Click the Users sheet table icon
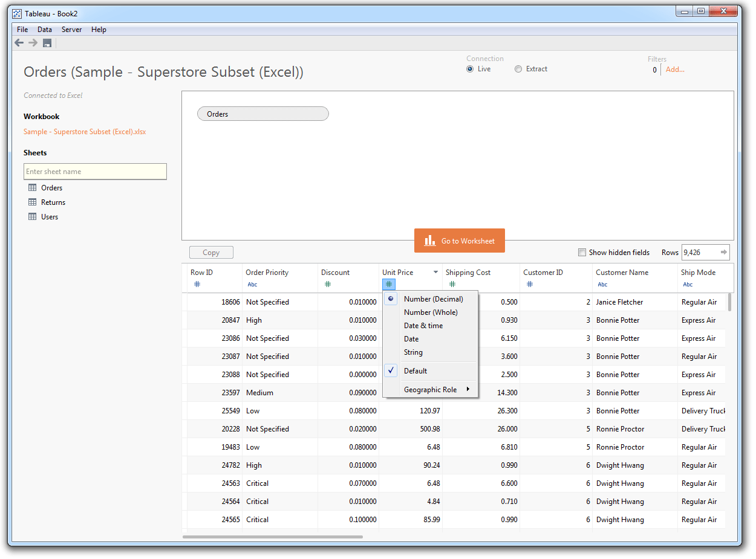 click(33, 216)
